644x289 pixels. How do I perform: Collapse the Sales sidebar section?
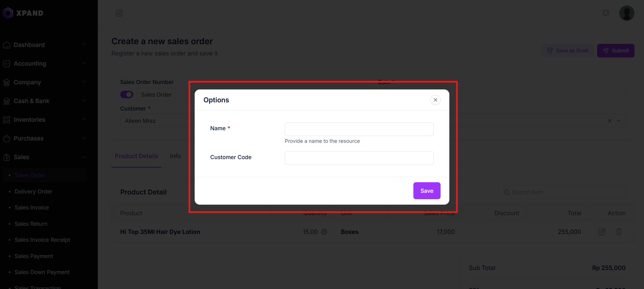[x=44, y=157]
